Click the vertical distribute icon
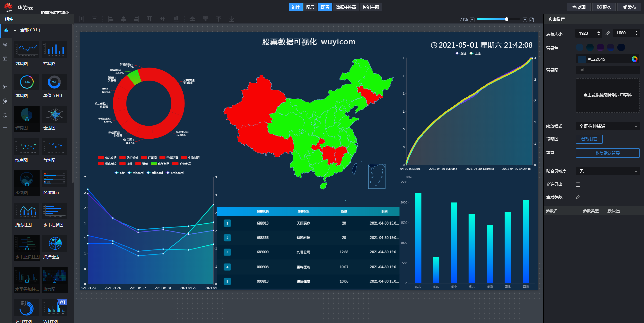Viewport: 644px width, 323px height. click(95, 19)
